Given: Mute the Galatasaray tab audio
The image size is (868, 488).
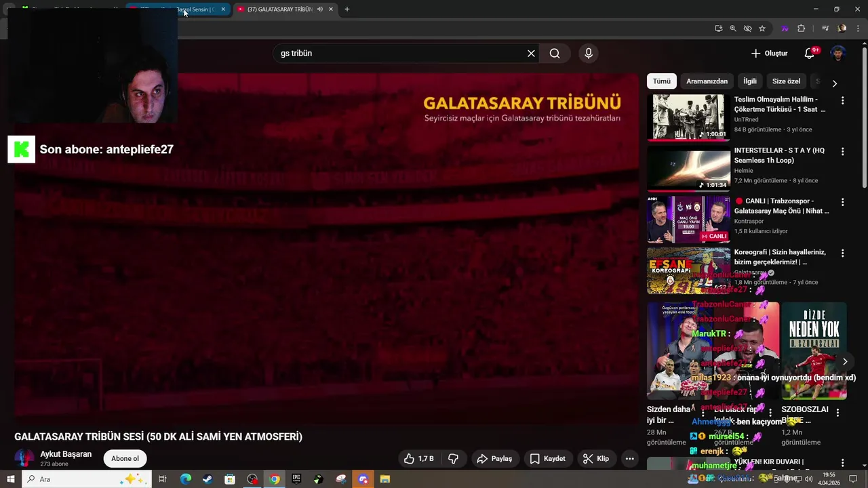Looking at the screenshot, I should click(320, 9).
